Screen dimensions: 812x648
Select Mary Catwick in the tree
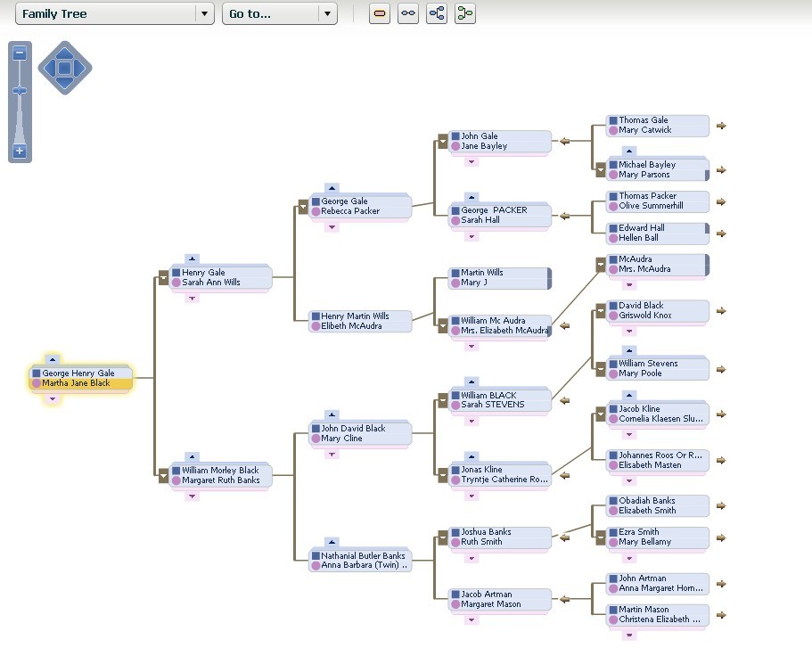tap(644, 130)
